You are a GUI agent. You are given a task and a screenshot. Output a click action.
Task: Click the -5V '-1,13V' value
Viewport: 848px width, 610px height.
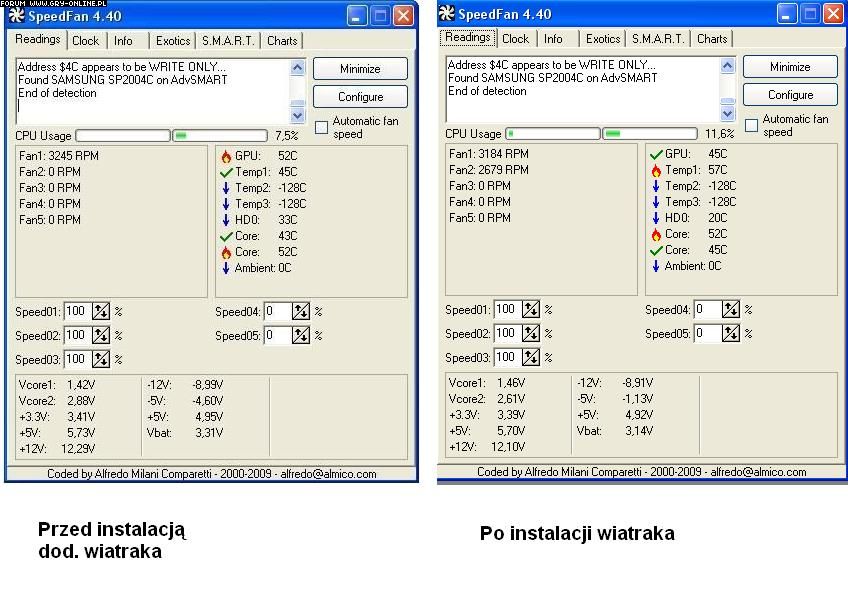tap(638, 399)
